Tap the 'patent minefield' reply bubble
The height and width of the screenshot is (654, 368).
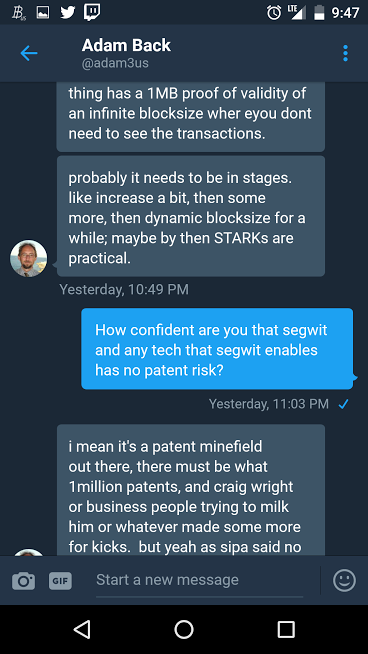pos(191,490)
